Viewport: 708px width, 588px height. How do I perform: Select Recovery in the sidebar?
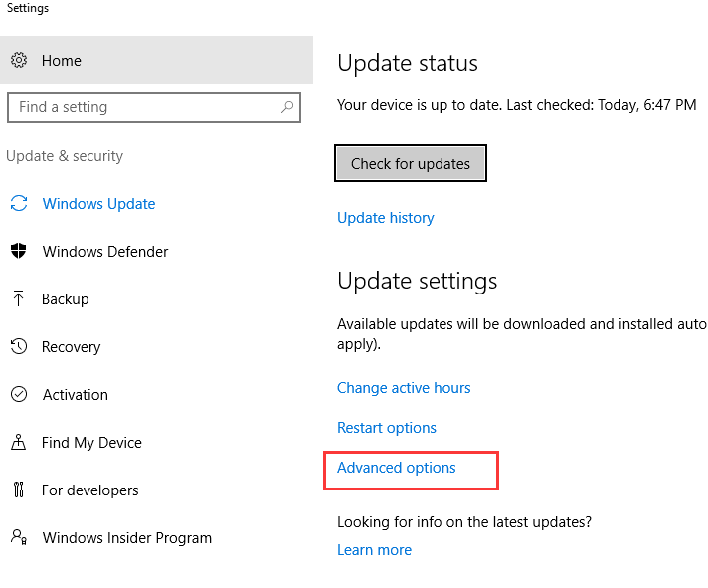point(71,347)
